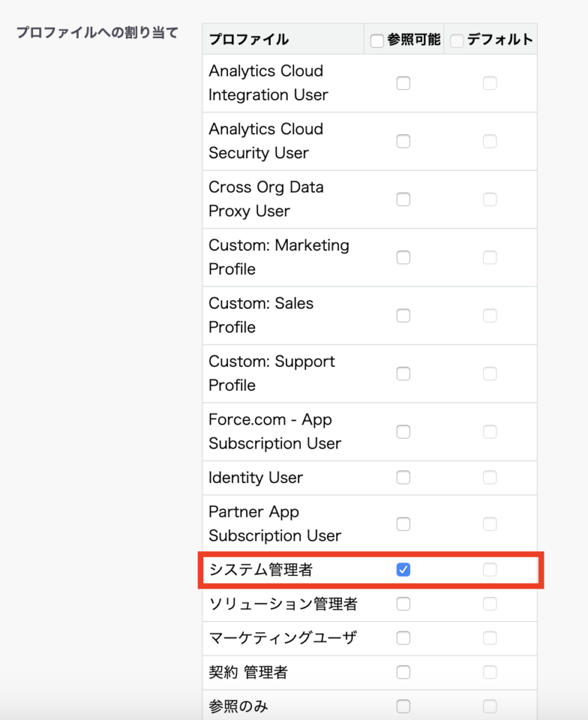This screenshot has height=720, width=588.
Task: Enable 参照可能 for Analytics Cloud Security User
Action: tap(403, 141)
